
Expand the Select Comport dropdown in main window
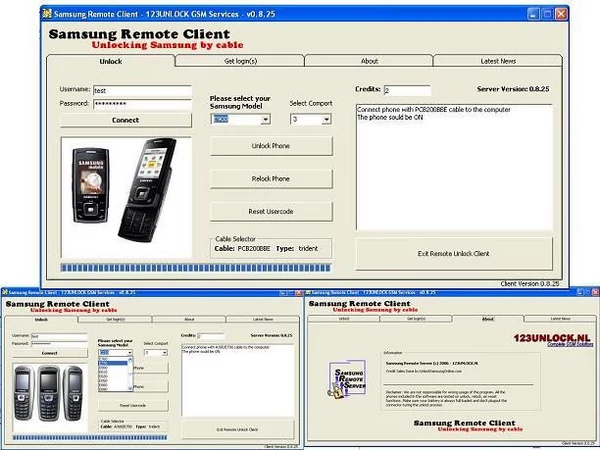326,119
